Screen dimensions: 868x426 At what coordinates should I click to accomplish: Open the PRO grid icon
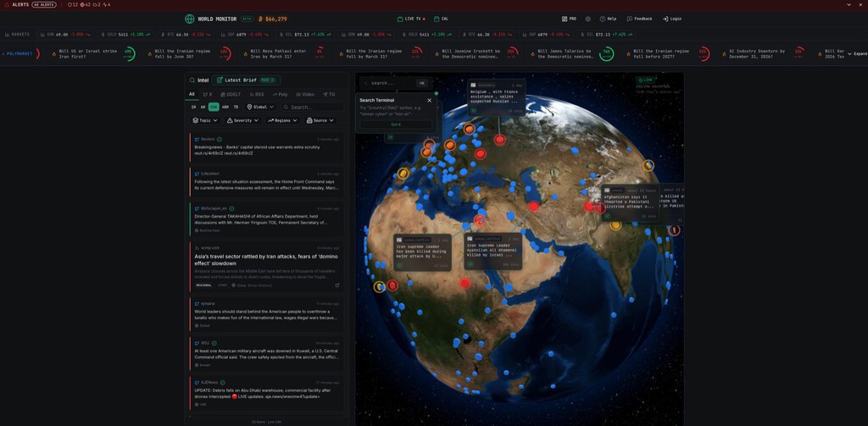tap(565, 19)
